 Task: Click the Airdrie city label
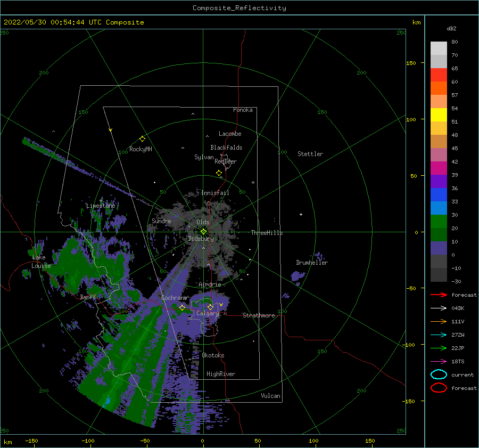[210, 284]
